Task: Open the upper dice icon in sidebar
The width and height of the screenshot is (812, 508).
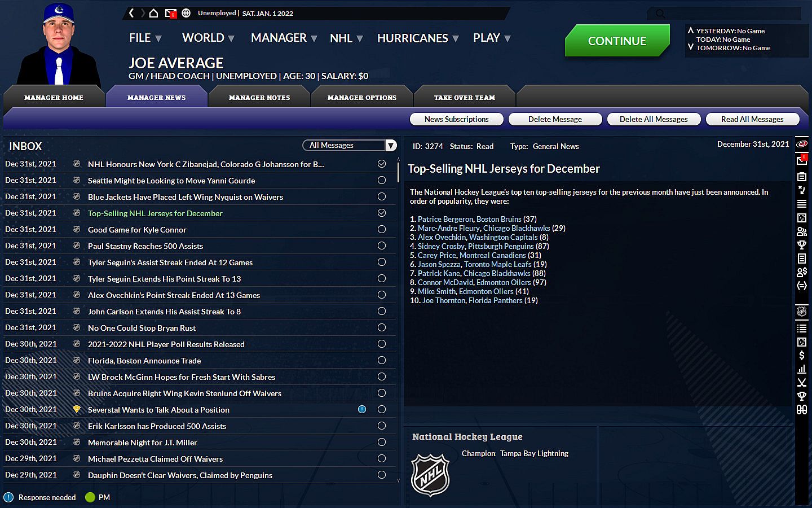Action: 801,218
